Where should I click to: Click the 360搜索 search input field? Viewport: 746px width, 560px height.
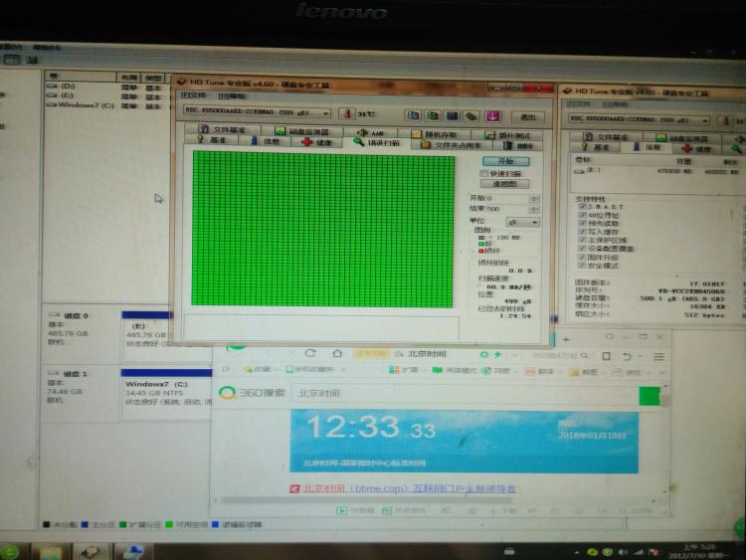coord(464,394)
